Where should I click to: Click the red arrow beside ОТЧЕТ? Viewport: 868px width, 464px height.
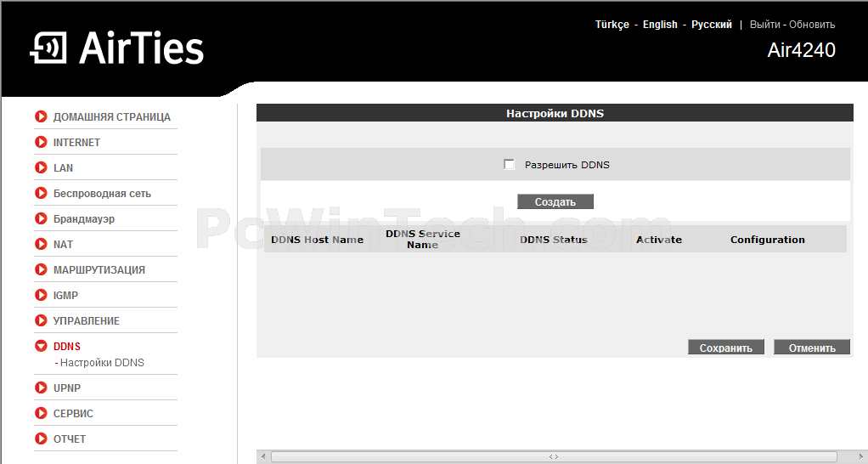(41, 439)
